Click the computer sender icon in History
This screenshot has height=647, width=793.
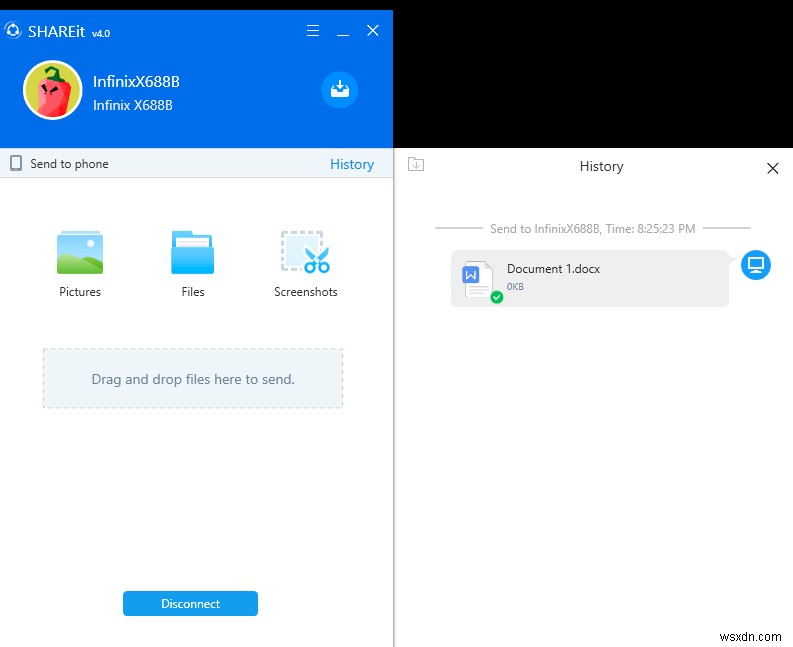coord(756,265)
